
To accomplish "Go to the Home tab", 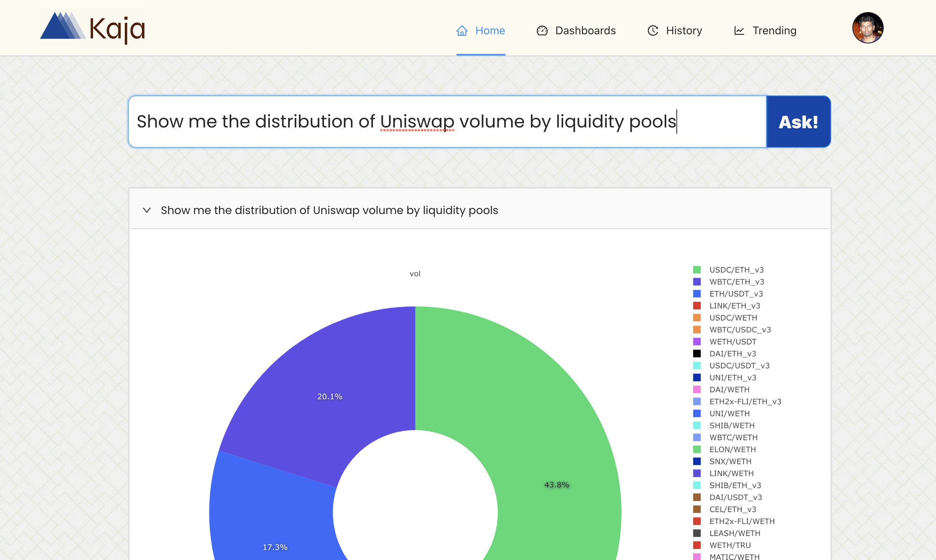I will coord(481,31).
